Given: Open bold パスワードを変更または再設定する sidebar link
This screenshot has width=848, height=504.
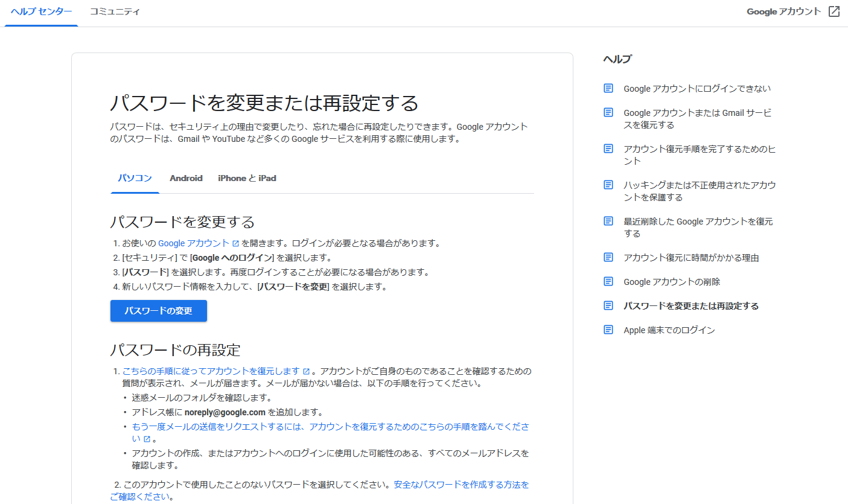Looking at the screenshot, I should [691, 306].
